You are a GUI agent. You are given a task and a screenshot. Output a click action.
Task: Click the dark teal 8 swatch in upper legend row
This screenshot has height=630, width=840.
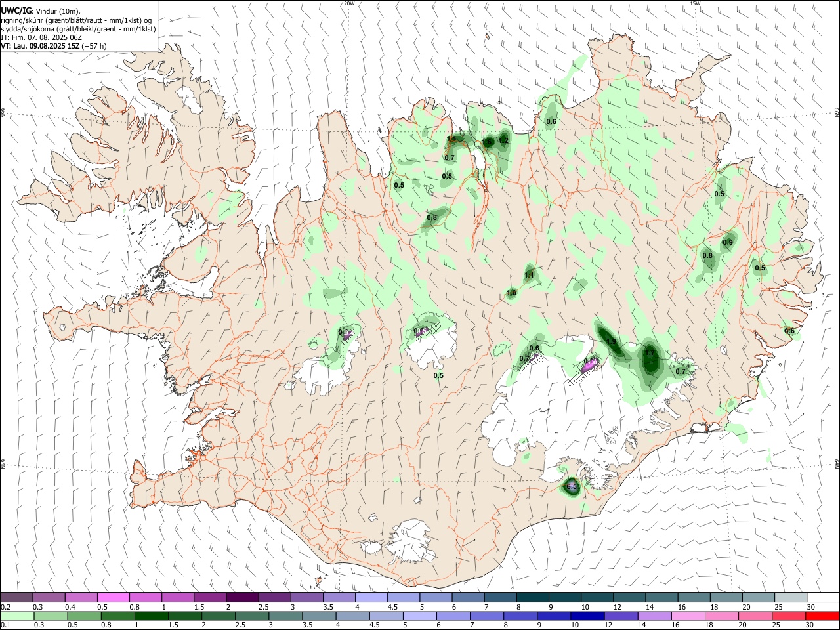click(532, 597)
